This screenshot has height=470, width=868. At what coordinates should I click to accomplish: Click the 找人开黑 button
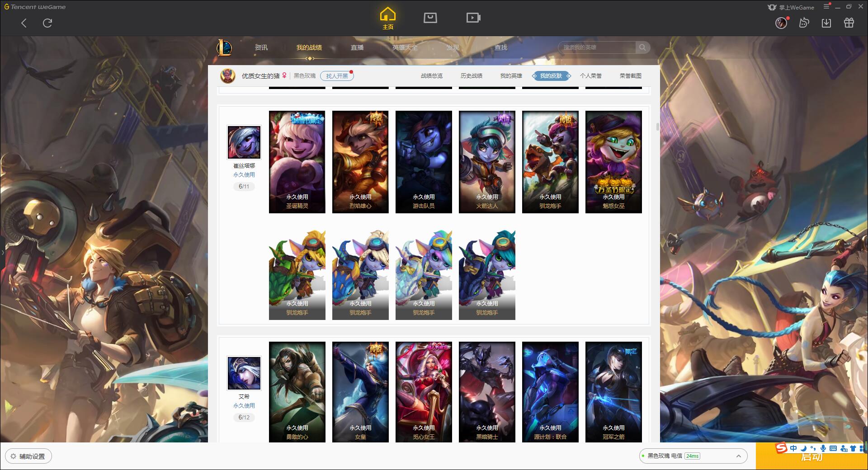point(337,76)
